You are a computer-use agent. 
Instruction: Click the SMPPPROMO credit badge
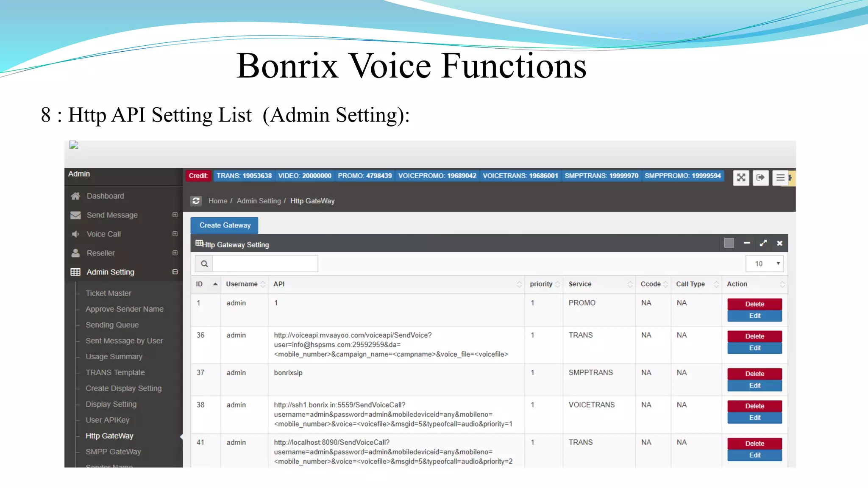(x=683, y=176)
